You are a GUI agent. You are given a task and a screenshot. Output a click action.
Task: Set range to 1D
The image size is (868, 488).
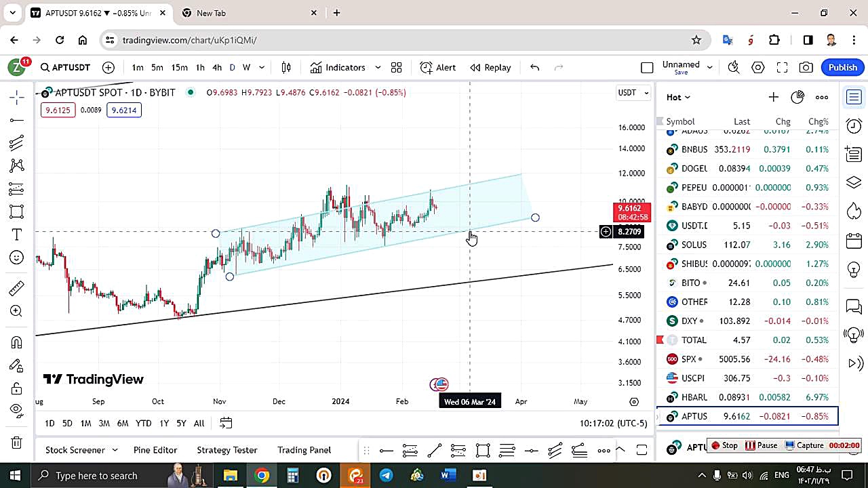[50, 423]
